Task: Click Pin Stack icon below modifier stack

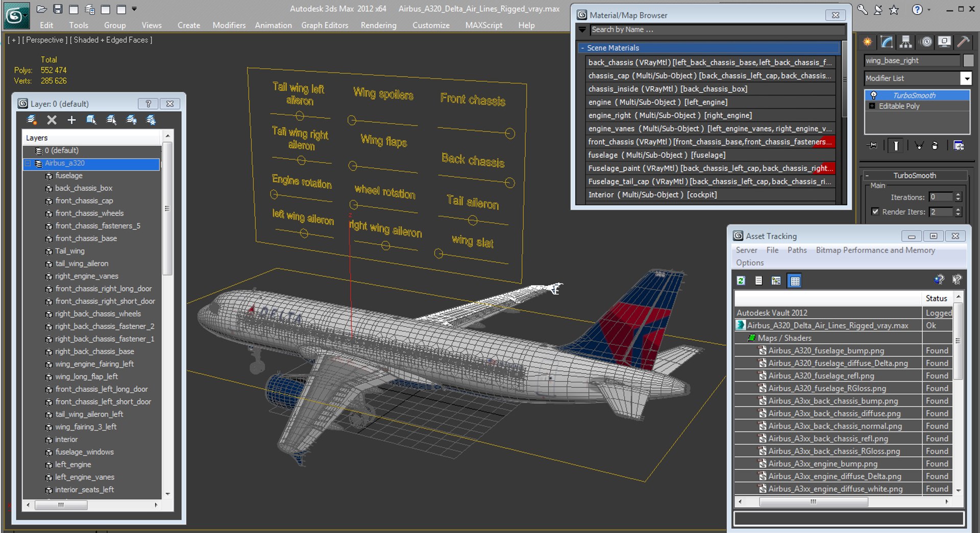Action: pos(873,146)
